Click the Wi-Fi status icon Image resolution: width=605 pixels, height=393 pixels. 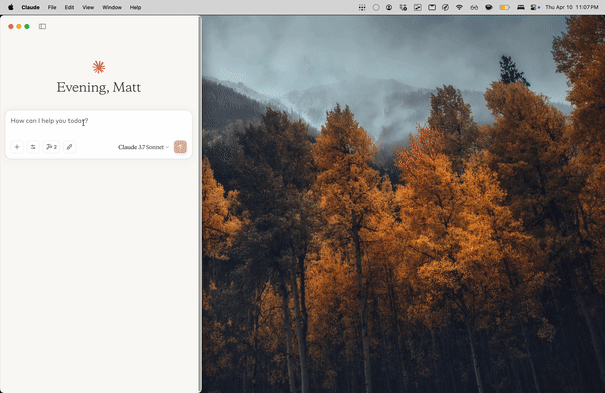tap(459, 7)
